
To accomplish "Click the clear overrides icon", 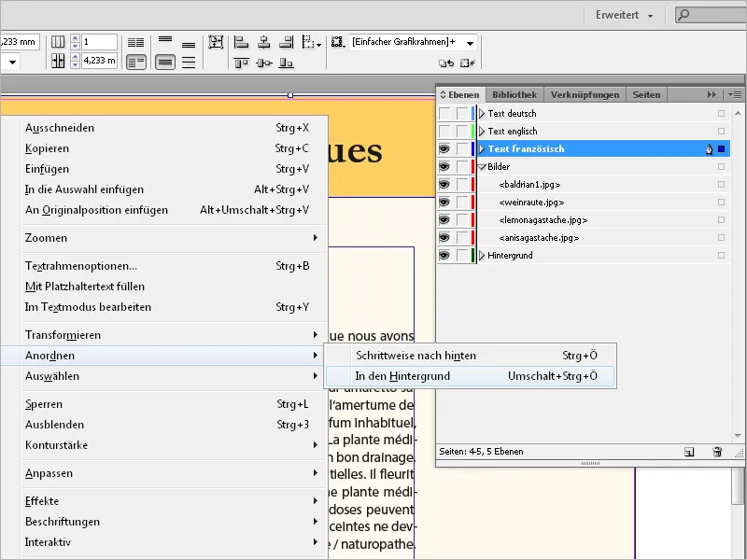I will [x=446, y=63].
